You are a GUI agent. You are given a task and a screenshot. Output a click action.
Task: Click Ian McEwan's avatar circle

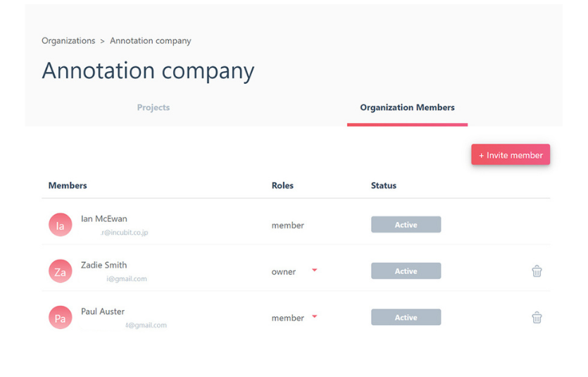[x=60, y=225]
